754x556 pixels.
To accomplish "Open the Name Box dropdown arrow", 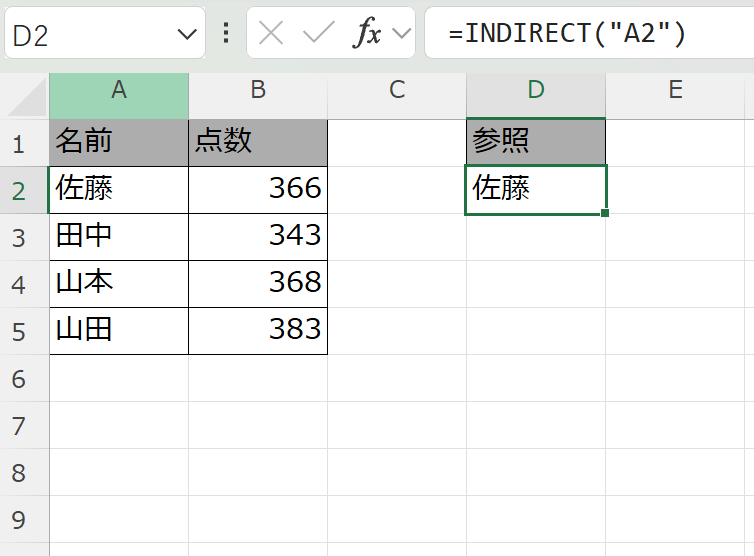I will click(x=186, y=35).
